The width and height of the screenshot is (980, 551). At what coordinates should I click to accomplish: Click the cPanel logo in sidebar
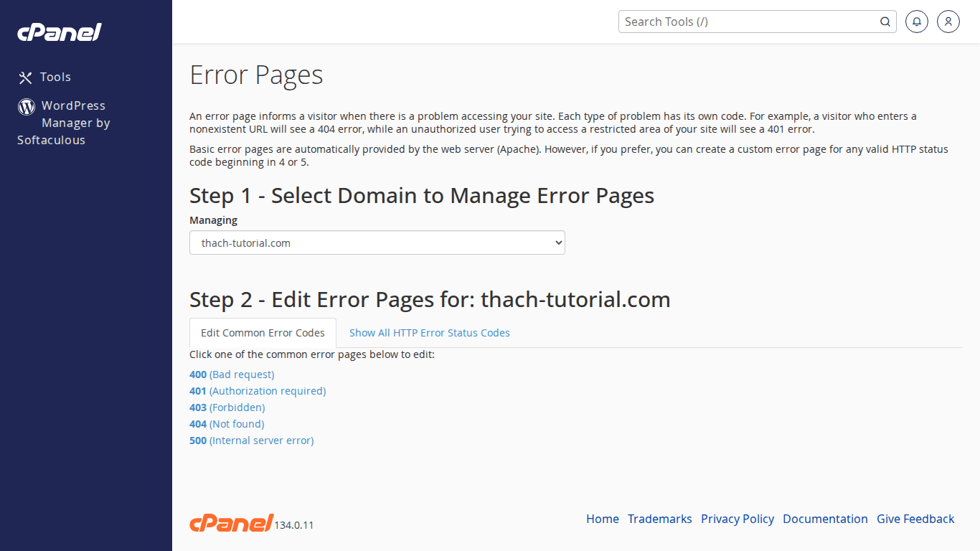point(60,32)
